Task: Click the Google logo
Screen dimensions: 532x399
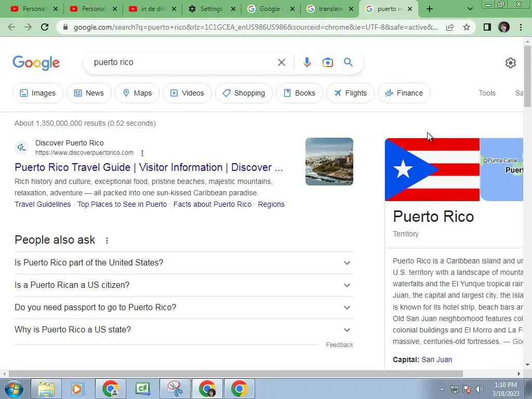Action: coord(36,63)
